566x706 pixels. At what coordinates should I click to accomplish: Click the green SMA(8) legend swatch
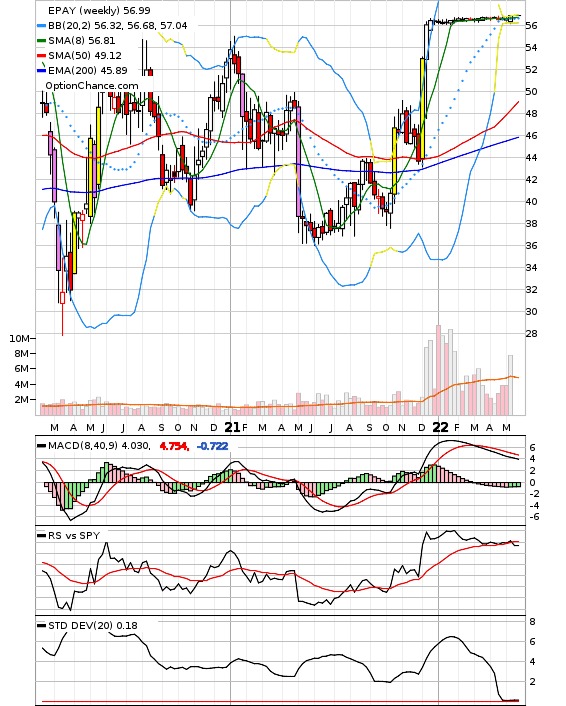coord(41,41)
